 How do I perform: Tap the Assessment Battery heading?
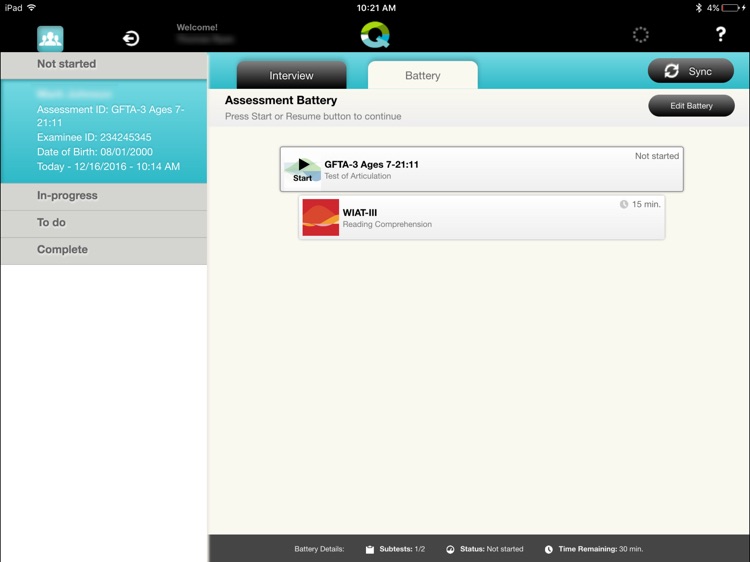point(281,100)
